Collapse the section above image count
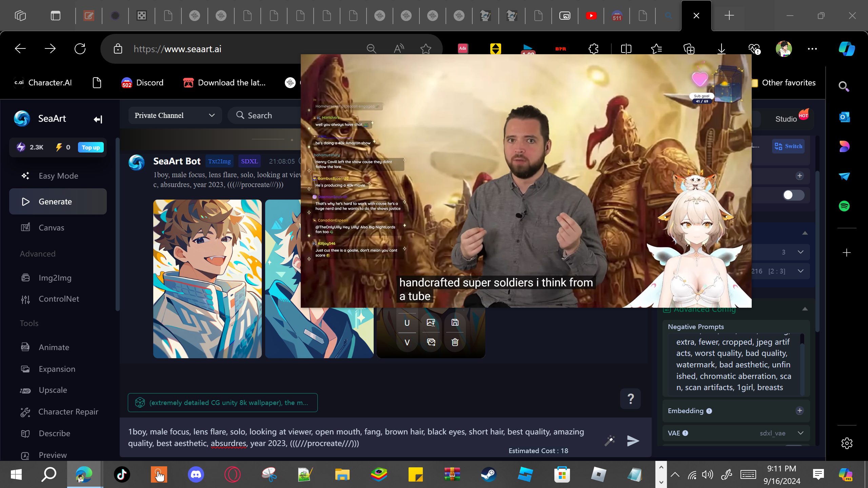 click(x=805, y=233)
